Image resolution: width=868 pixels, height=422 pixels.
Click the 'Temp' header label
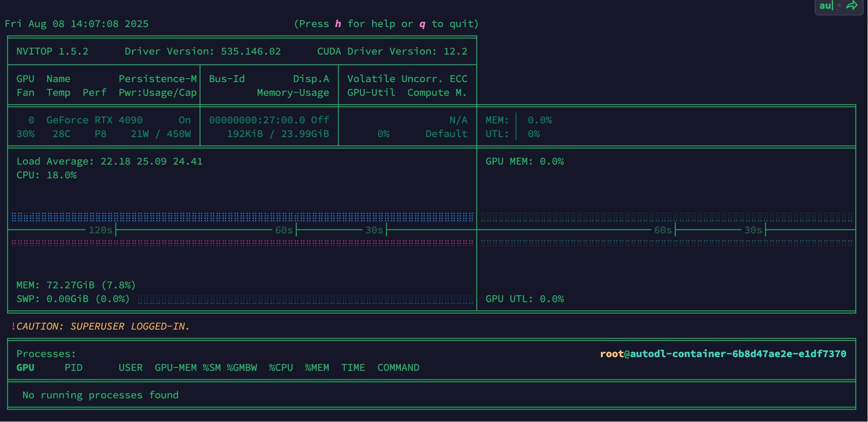58,93
